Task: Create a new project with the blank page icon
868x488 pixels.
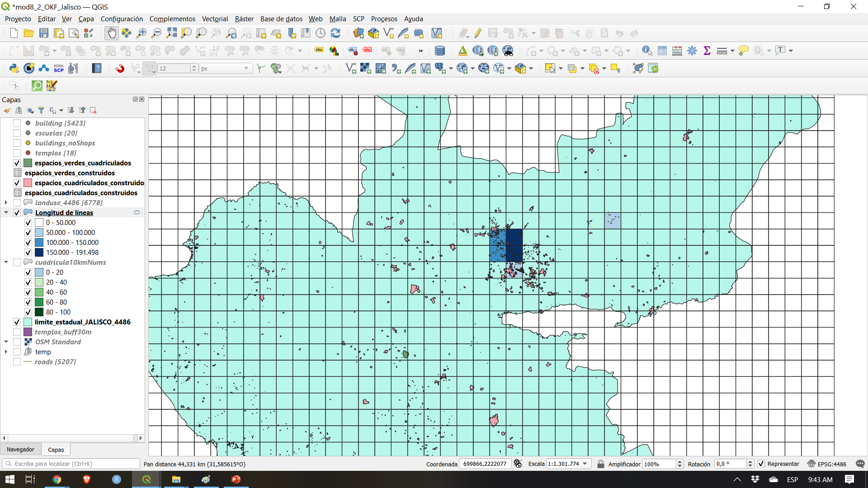Action: (x=14, y=33)
